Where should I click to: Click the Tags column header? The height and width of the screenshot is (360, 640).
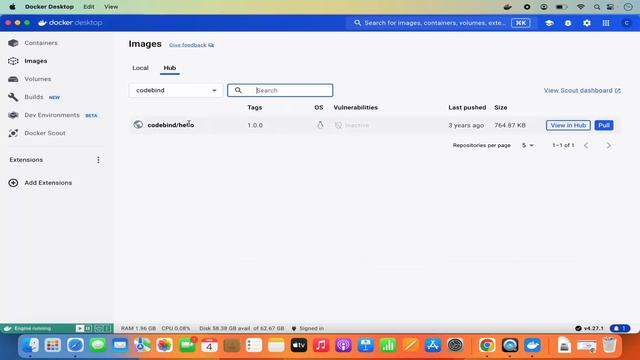coord(255,107)
